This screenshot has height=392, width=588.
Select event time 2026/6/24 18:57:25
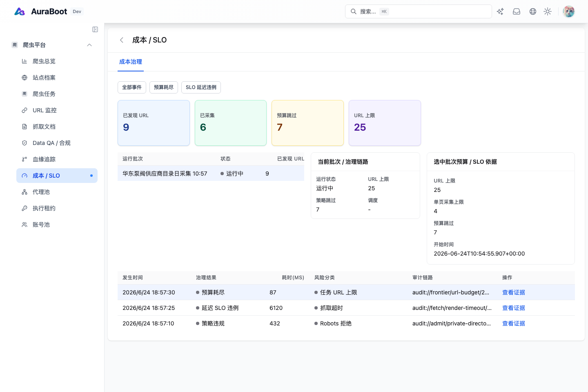pyautogui.click(x=149, y=308)
